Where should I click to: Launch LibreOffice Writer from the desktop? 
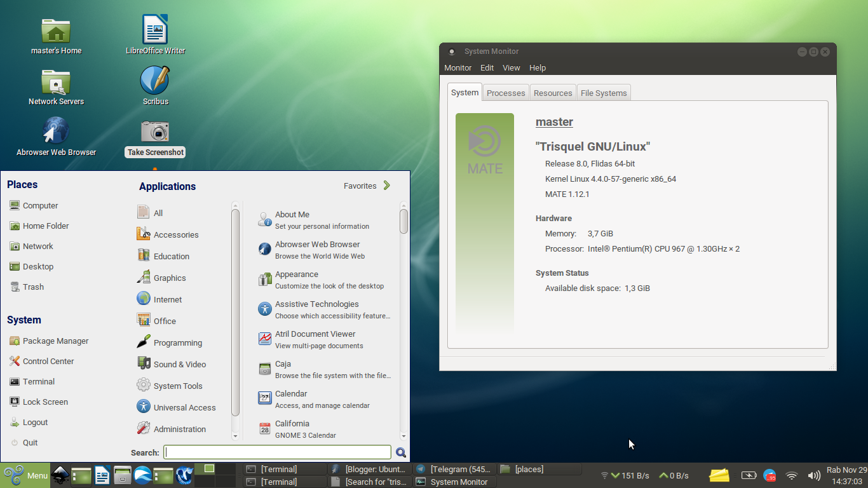click(x=156, y=36)
